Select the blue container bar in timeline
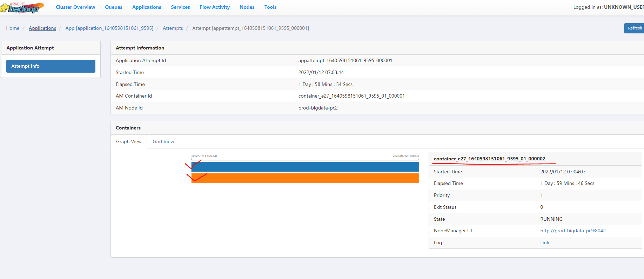 (x=305, y=167)
